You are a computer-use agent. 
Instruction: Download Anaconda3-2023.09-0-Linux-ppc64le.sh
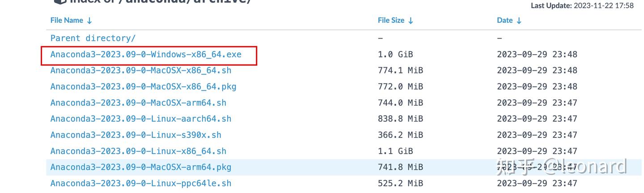141,183
